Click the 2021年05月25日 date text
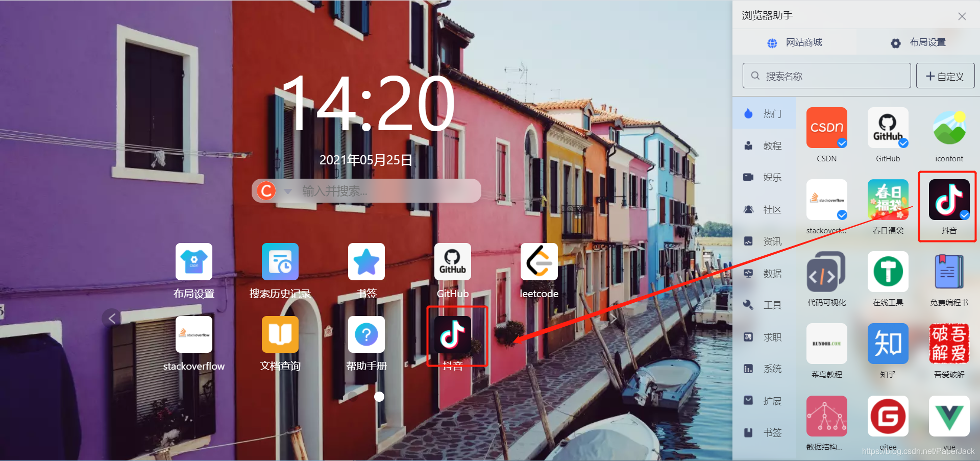Image resolution: width=980 pixels, height=461 pixels. [366, 160]
